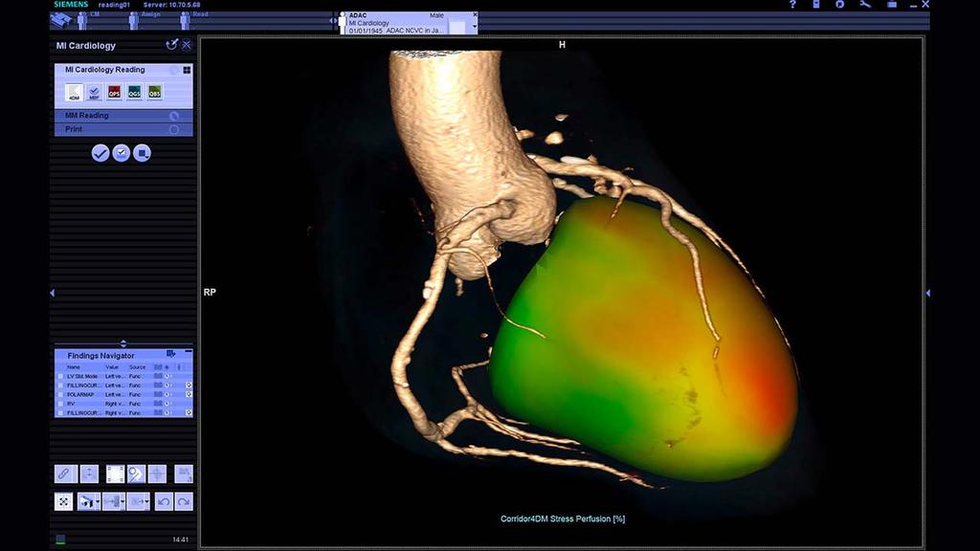Open the MBF application in MI Cardiology Reading

pos(94,92)
